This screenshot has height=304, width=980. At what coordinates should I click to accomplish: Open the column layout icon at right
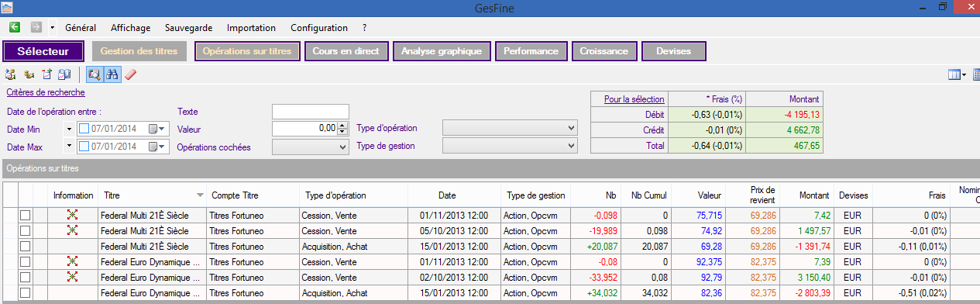pyautogui.click(x=954, y=74)
